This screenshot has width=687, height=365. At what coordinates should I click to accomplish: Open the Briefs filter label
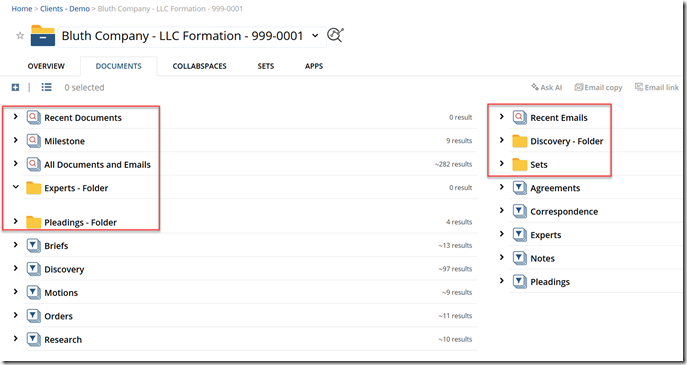pyautogui.click(x=56, y=246)
